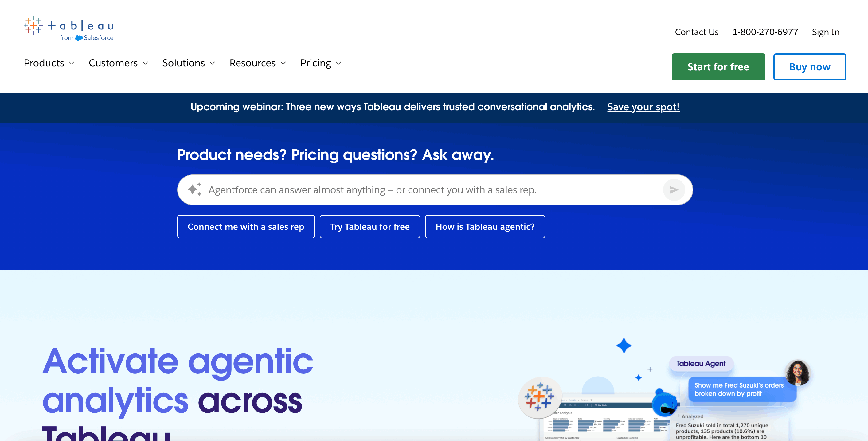
Task: Expand the Solutions dropdown chevron
Action: (212, 63)
